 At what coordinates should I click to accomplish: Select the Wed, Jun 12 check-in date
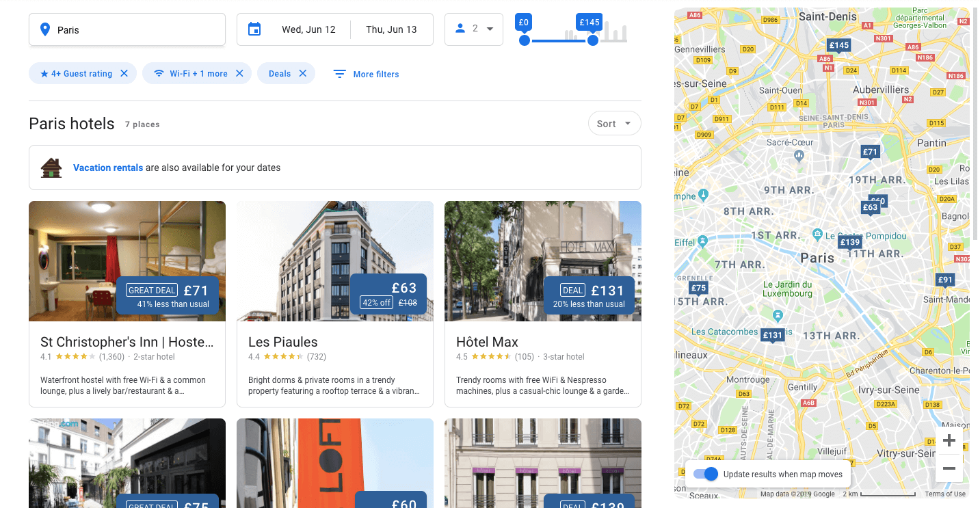(308, 29)
